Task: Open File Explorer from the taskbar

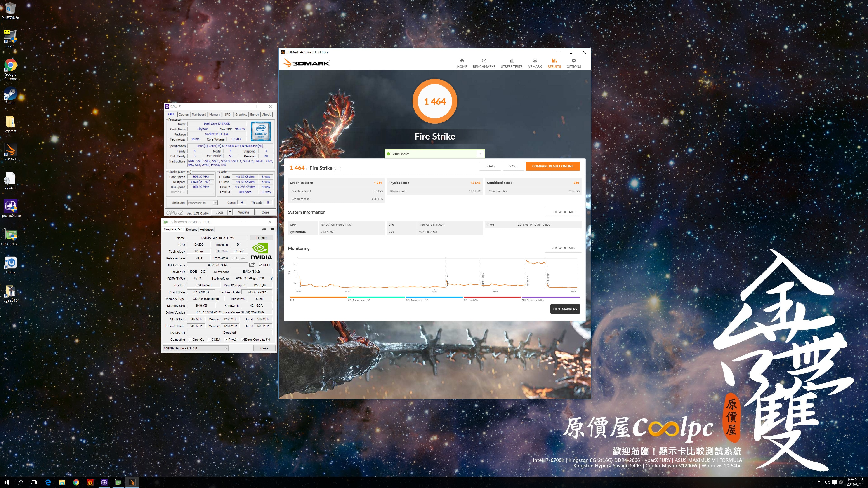Action: [x=62, y=482]
